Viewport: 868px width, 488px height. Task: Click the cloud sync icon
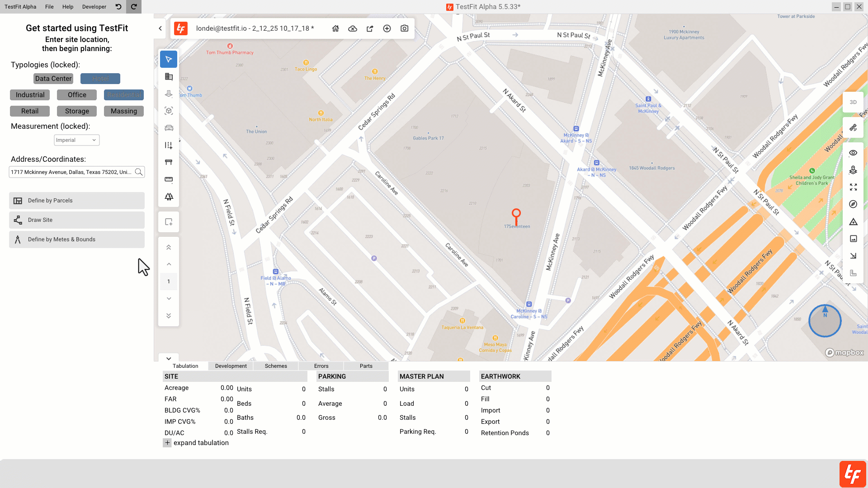click(x=353, y=28)
